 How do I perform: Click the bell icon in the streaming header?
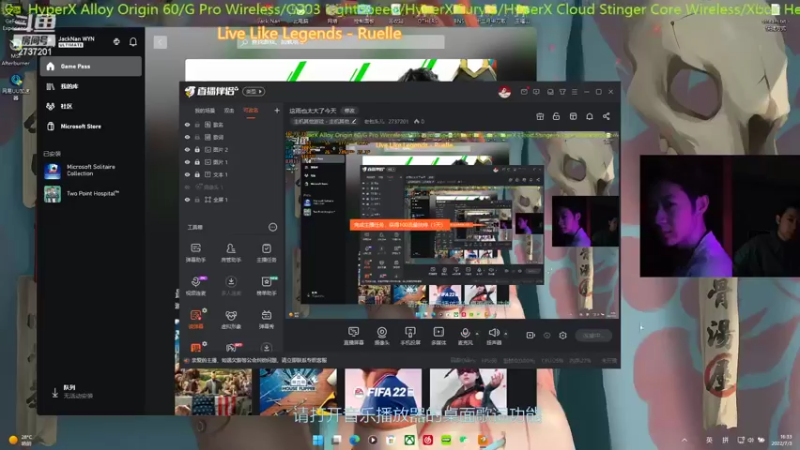pos(589,116)
